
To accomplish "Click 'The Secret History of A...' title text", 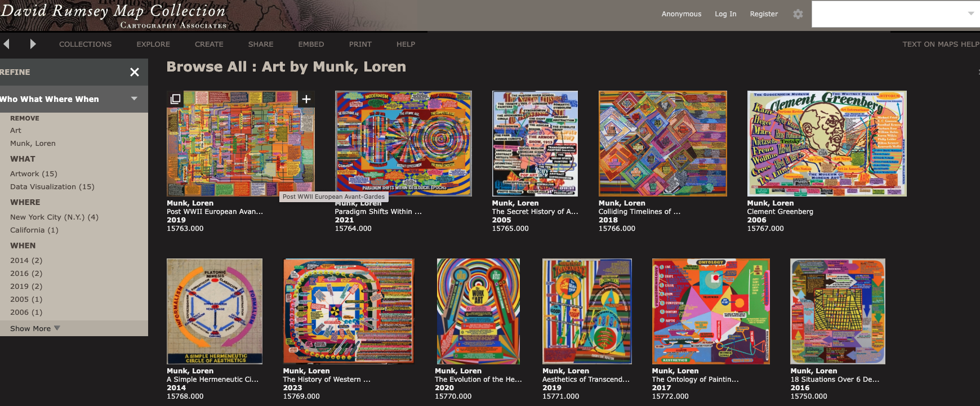I will click(535, 212).
